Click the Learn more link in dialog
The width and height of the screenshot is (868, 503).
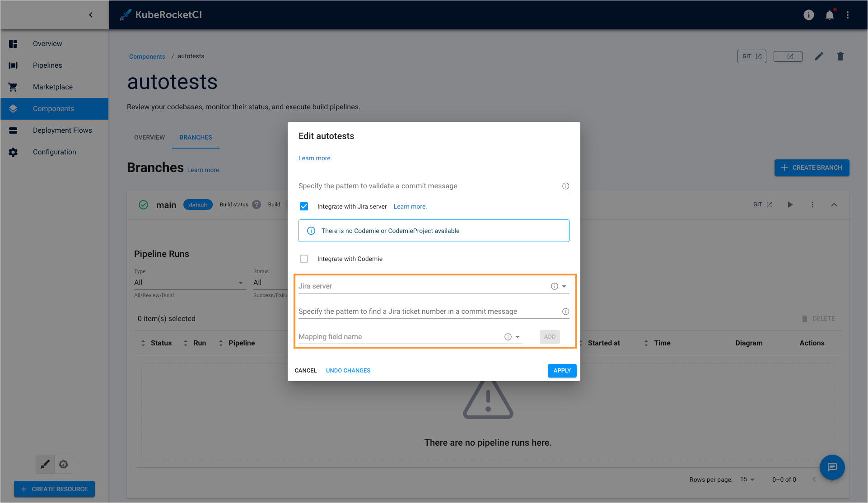[x=316, y=158]
